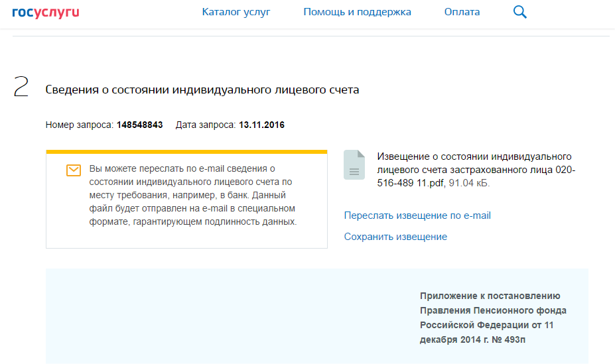Open the search magnifier icon

point(520,12)
